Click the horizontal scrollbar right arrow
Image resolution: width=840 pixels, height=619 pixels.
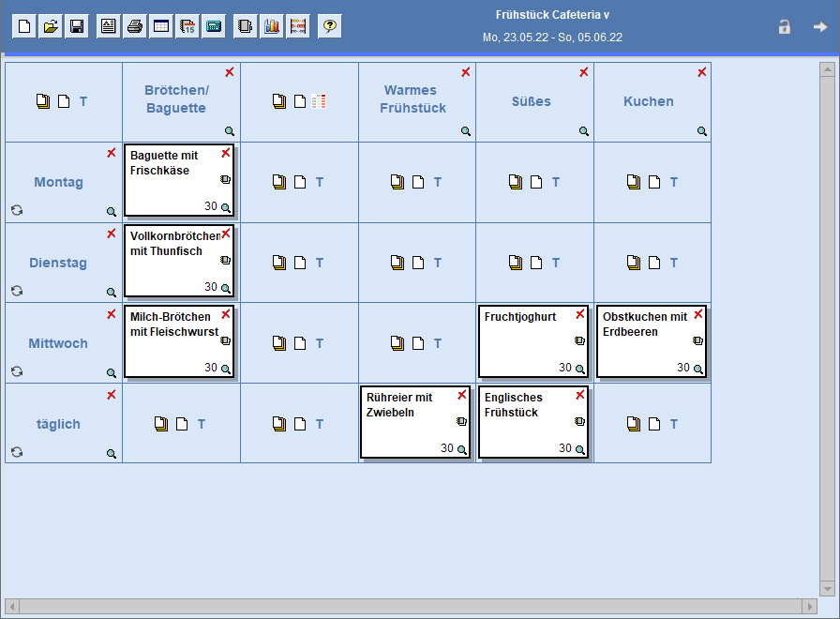click(809, 607)
